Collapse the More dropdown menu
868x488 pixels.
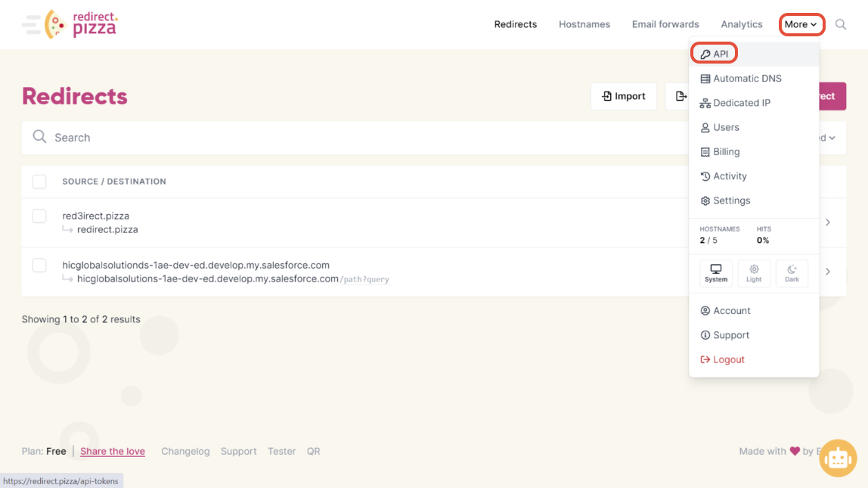tap(801, 24)
